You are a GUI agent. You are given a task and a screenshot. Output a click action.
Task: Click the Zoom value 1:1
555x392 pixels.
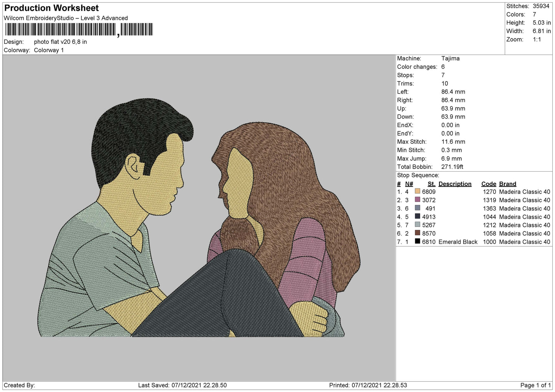537,40
